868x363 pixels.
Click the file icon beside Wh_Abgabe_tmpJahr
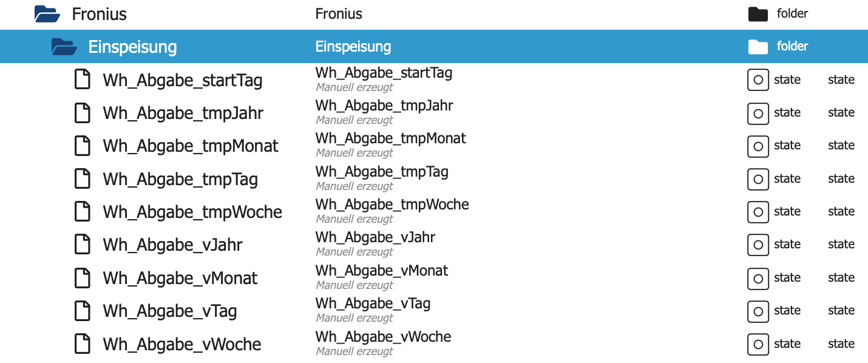tap(82, 113)
